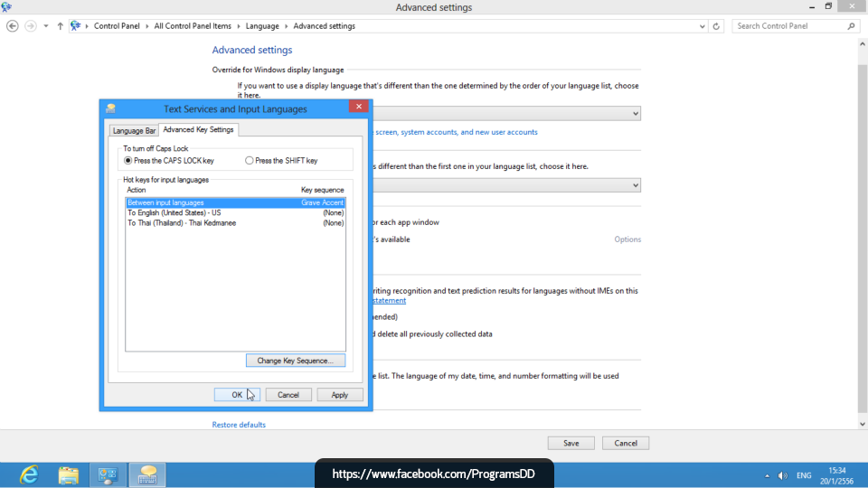Click the address bar refresh icon
Image resolution: width=868 pixels, height=488 pixels.
716,26
